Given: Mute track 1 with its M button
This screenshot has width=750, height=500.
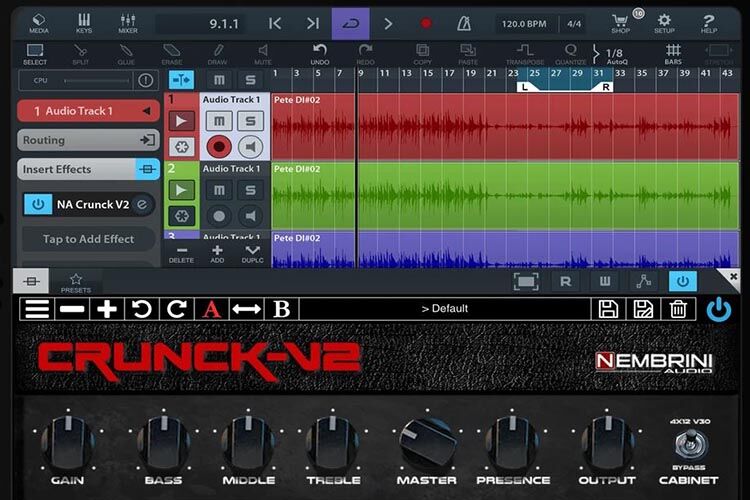Looking at the screenshot, I should pos(219,121).
